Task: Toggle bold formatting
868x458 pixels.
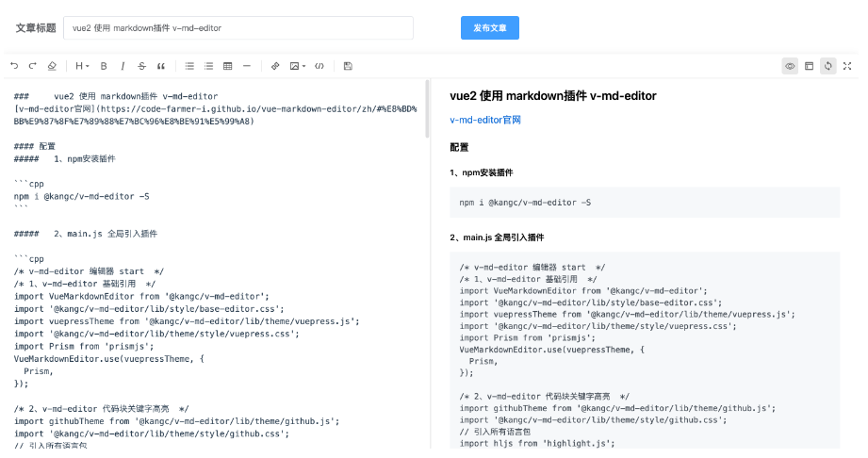Action: 104,66
